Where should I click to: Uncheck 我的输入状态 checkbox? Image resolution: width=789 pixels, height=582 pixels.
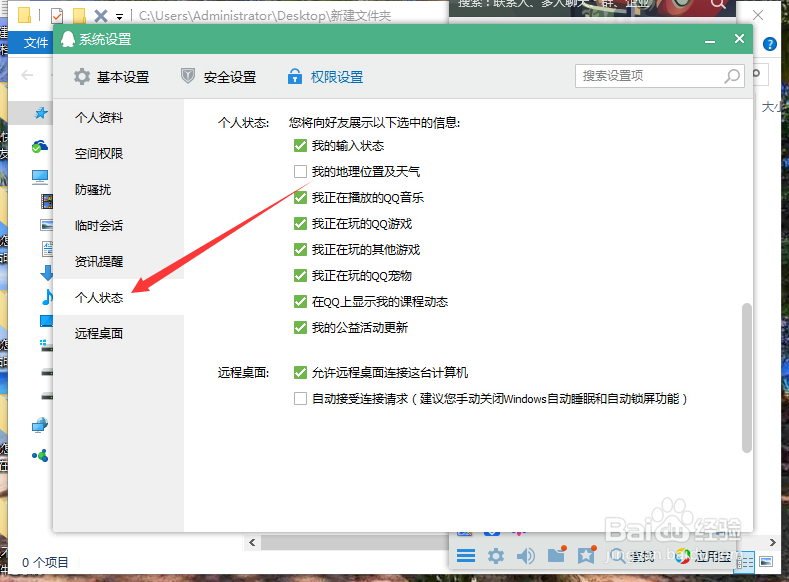tap(300, 146)
